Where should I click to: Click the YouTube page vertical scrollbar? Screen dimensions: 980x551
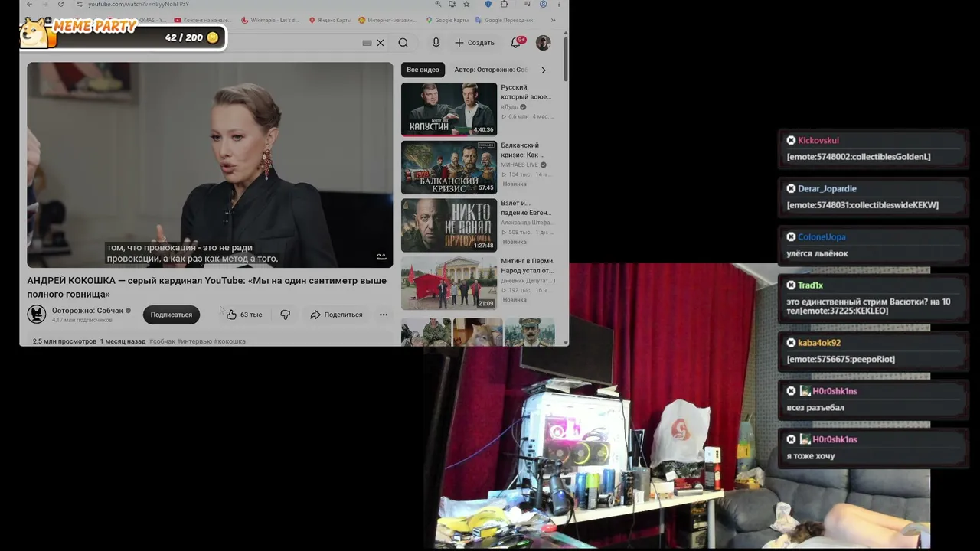(566, 59)
